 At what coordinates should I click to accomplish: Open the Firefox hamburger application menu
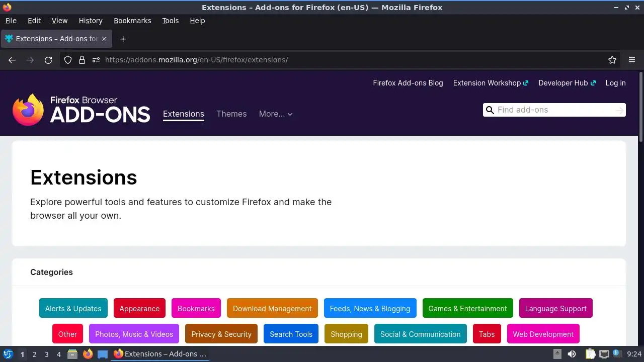click(x=632, y=60)
